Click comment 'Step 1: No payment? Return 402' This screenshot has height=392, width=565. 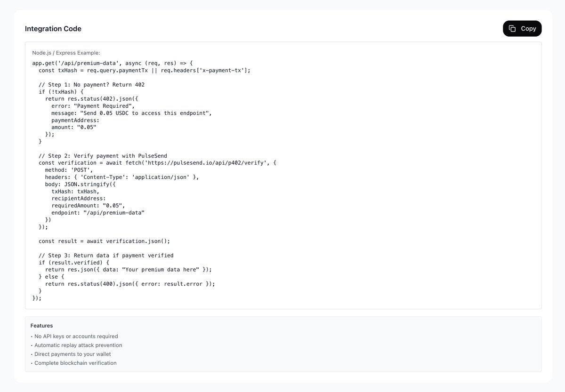coord(91,85)
